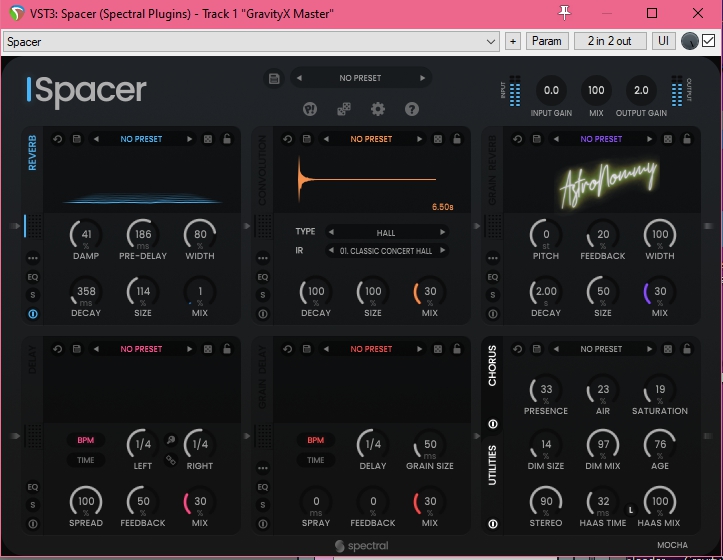Click the randomize dice icon under the preset bar
723x560 pixels.
[344, 109]
